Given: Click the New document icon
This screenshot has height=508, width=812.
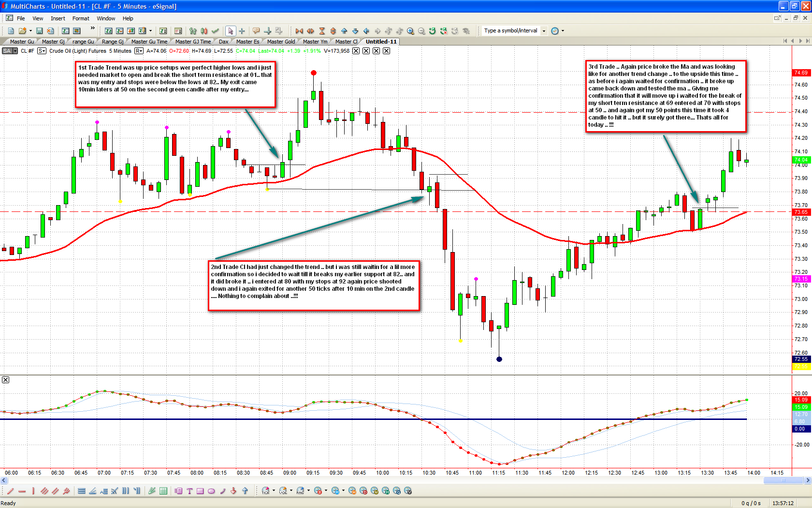Looking at the screenshot, I should 11,30.
